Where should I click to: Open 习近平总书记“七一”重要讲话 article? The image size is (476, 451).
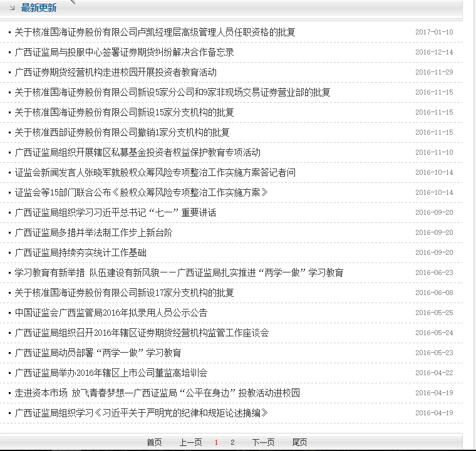point(115,212)
